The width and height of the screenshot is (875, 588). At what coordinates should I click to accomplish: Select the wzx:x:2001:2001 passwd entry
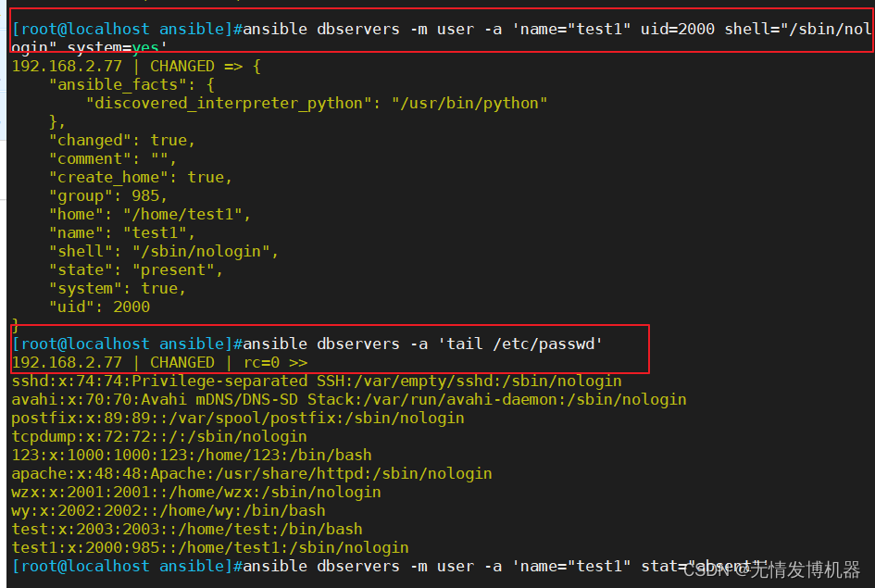196,492
